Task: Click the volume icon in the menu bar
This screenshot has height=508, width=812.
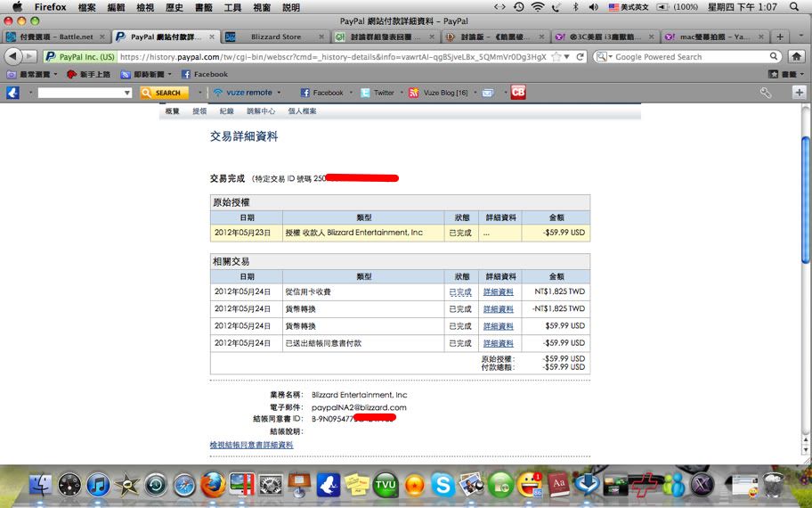Action: [594, 7]
